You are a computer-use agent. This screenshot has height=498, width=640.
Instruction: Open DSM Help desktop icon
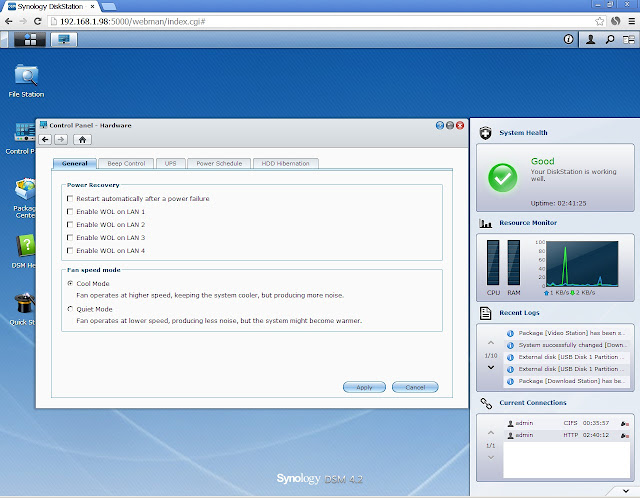[24, 251]
